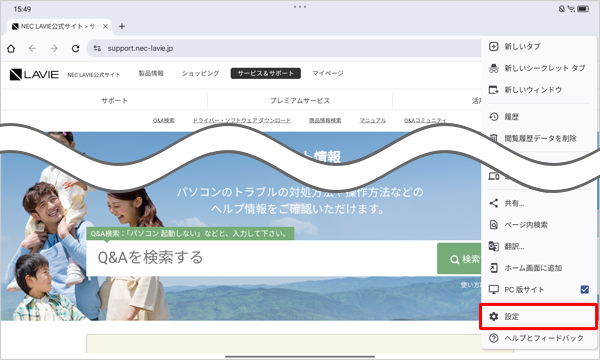Open ヘルプとフィードバック menu item
600x360 pixels.
click(539, 338)
